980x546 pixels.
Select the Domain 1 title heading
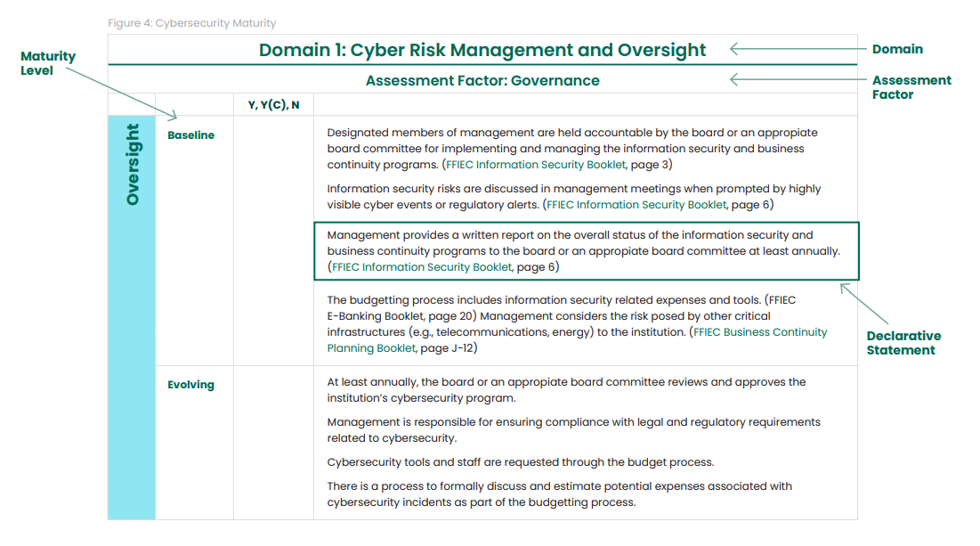pyautogui.click(x=482, y=50)
